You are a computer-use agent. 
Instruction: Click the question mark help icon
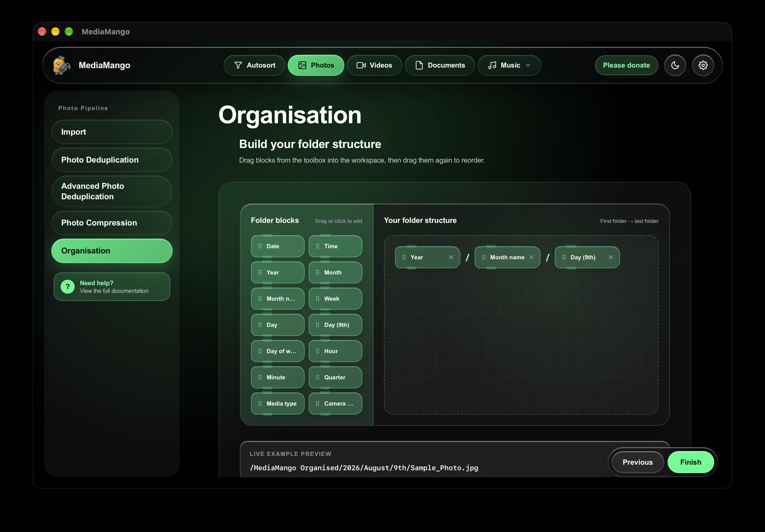click(68, 287)
